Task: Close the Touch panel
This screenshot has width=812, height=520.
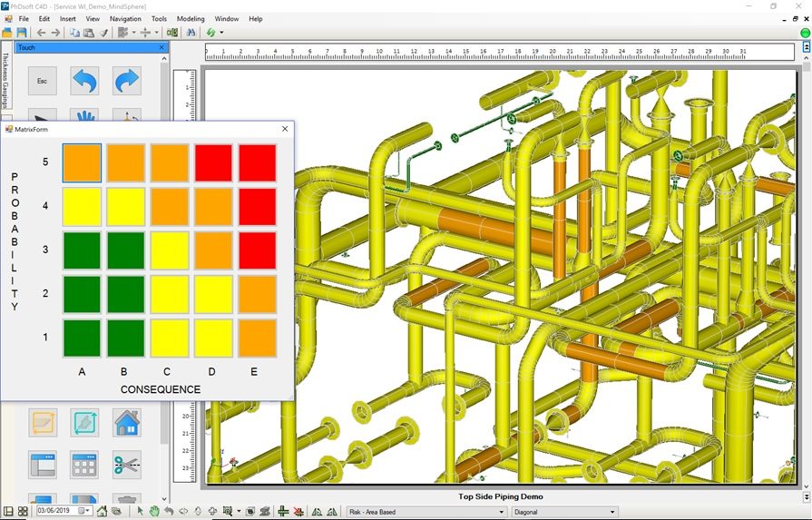Action: coord(161,47)
